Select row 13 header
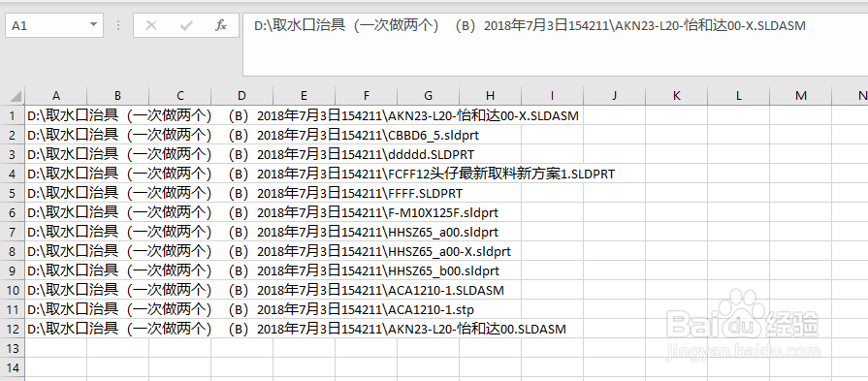The width and height of the screenshot is (868, 381). [x=13, y=348]
